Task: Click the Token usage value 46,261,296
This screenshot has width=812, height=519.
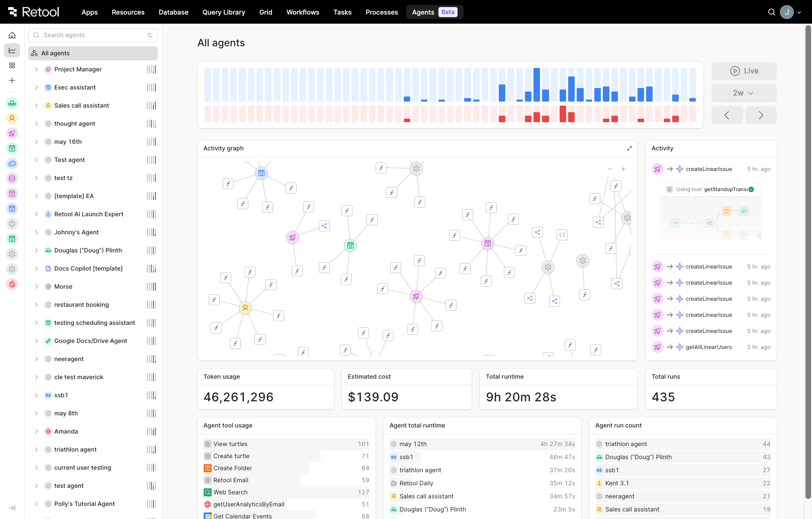Action: 238,397
